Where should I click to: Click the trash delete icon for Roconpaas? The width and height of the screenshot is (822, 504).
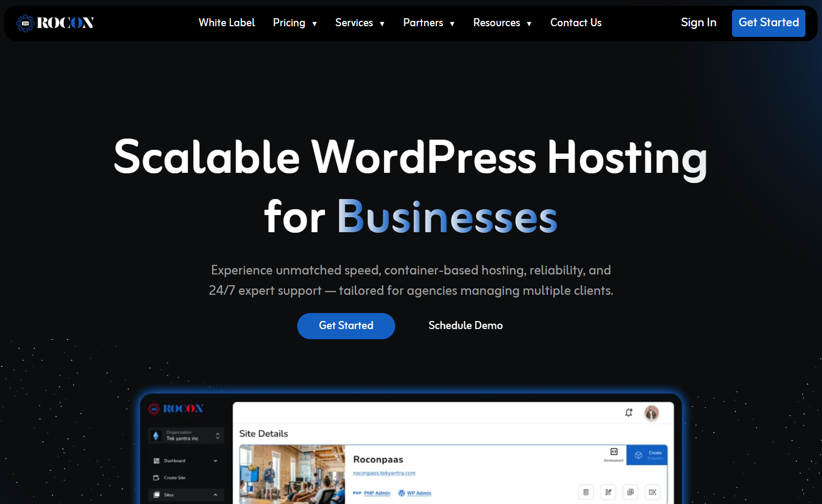pos(586,492)
